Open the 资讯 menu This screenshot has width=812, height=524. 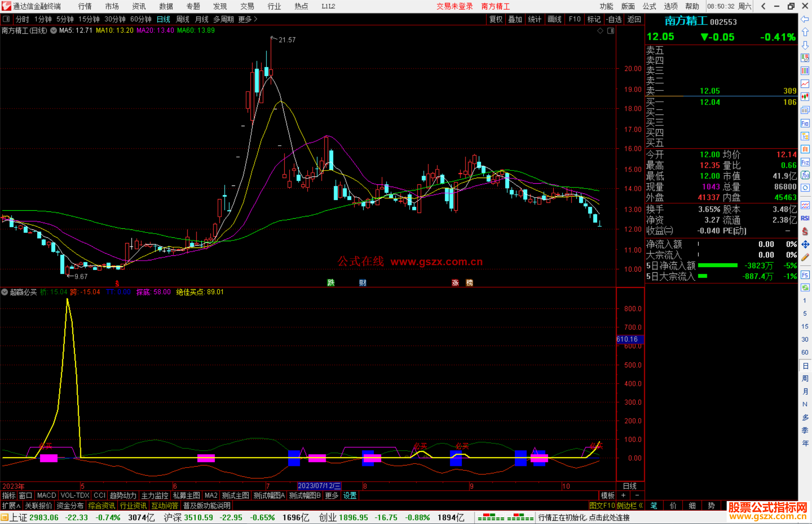(x=139, y=6)
